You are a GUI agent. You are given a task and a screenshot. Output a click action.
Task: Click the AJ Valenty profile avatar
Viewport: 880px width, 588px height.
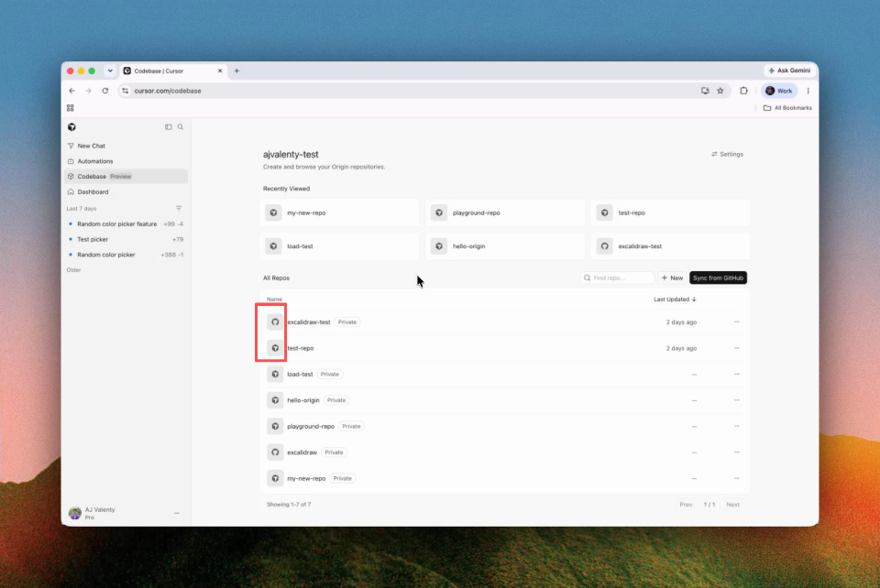coord(74,514)
